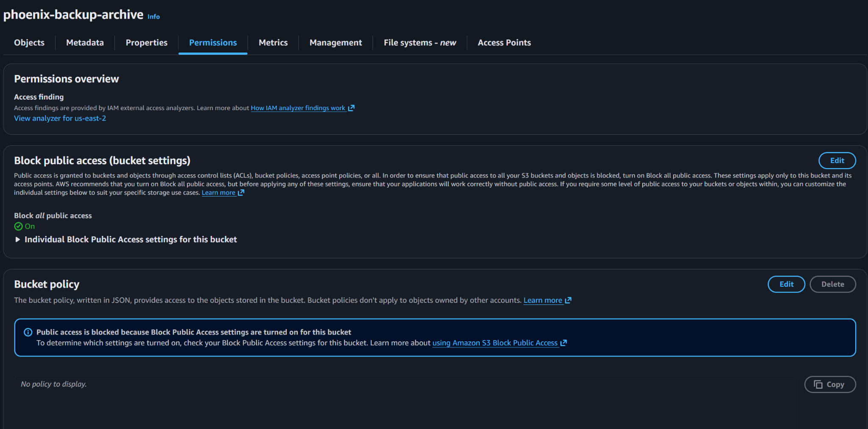The height and width of the screenshot is (429, 868).
Task: Open the File systems - new tab
Action: coord(420,43)
